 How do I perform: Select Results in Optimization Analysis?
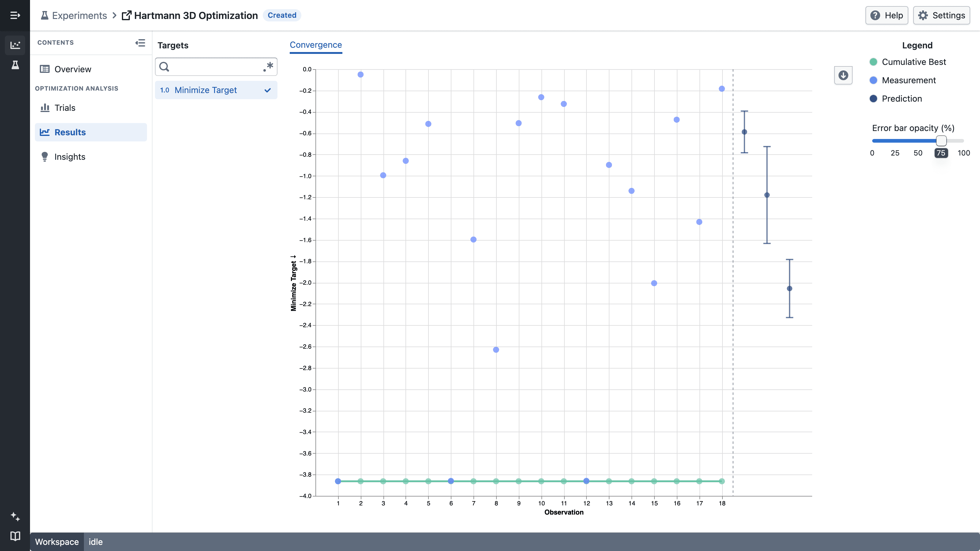(x=91, y=132)
